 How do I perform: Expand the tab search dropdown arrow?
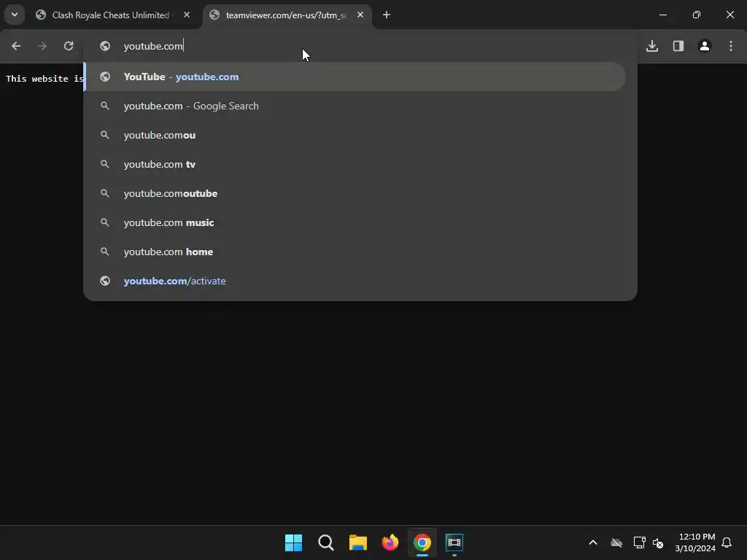click(15, 15)
